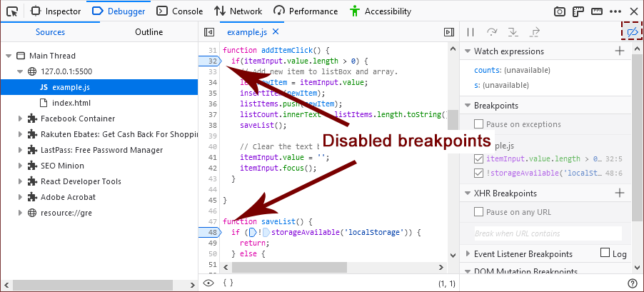Collapse the Watch expressions section

coord(467,51)
